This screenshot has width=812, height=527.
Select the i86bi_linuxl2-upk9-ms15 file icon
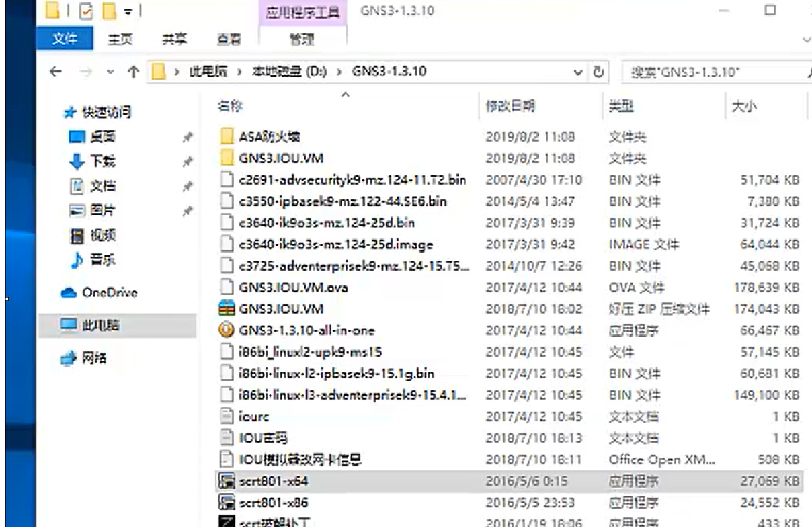[226, 352]
